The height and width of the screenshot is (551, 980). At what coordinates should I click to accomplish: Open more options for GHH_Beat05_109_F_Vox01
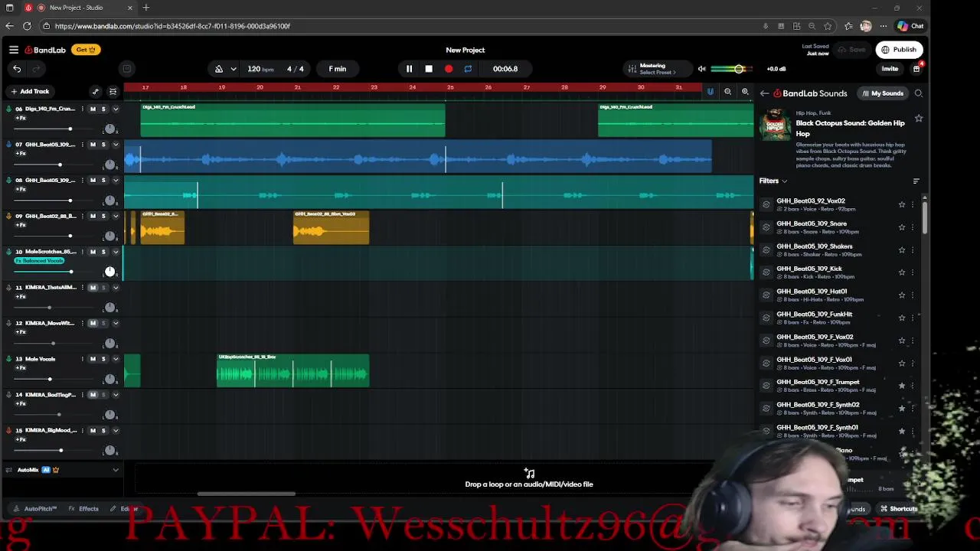pyautogui.click(x=913, y=363)
